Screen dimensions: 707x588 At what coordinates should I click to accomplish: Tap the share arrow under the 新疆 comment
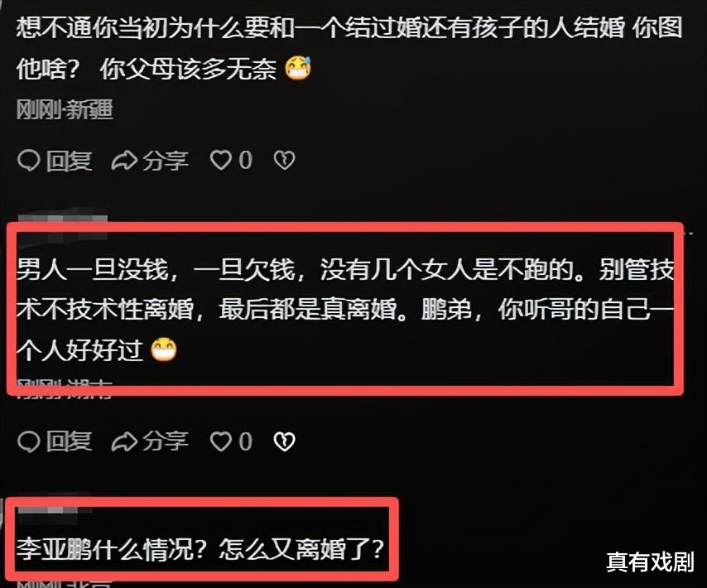point(124,161)
